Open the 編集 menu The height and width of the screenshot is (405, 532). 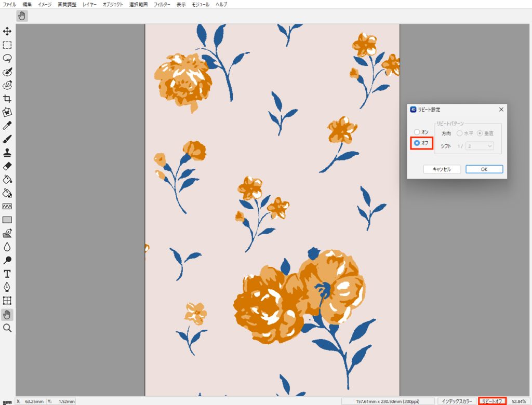(x=27, y=4)
